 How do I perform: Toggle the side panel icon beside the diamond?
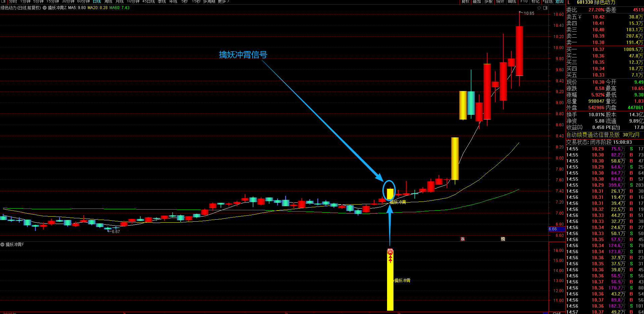pyautogui.click(x=545, y=8)
